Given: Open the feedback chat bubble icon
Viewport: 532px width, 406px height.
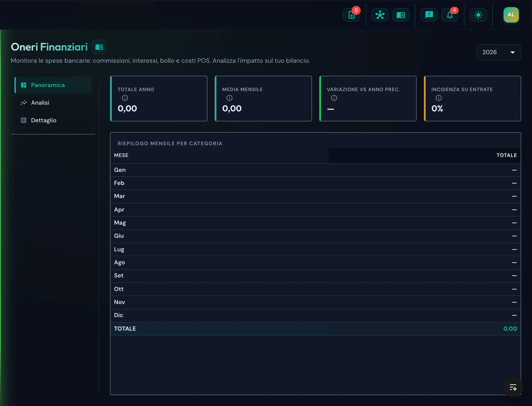Looking at the screenshot, I should [x=429, y=15].
